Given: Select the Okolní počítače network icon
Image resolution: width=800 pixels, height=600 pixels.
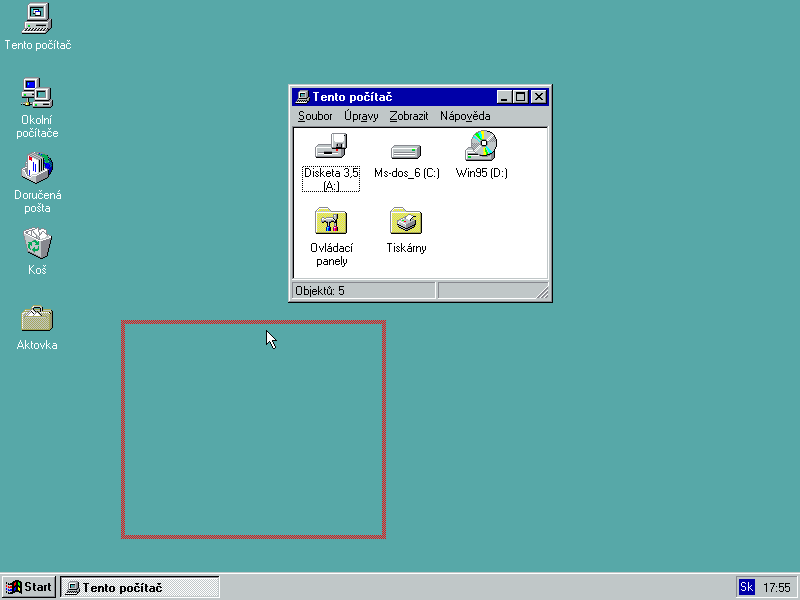Looking at the screenshot, I should coord(37,94).
